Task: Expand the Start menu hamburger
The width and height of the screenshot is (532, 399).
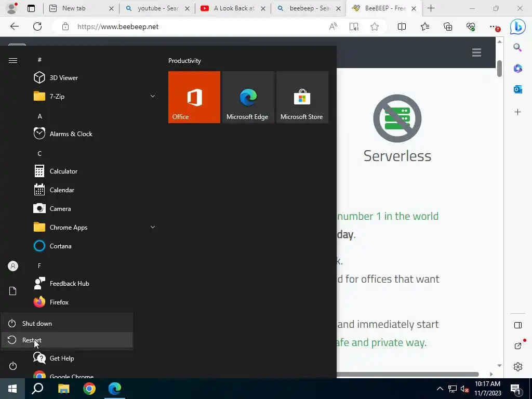Action: point(13,60)
